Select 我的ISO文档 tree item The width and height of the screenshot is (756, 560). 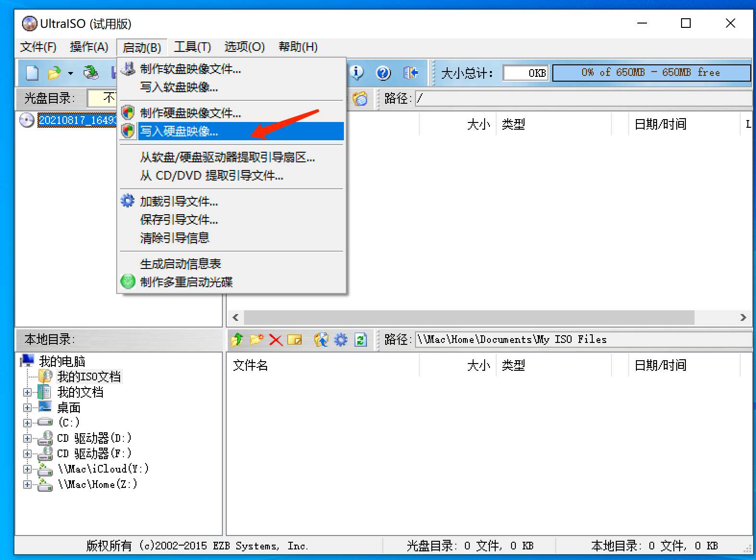[x=89, y=377]
